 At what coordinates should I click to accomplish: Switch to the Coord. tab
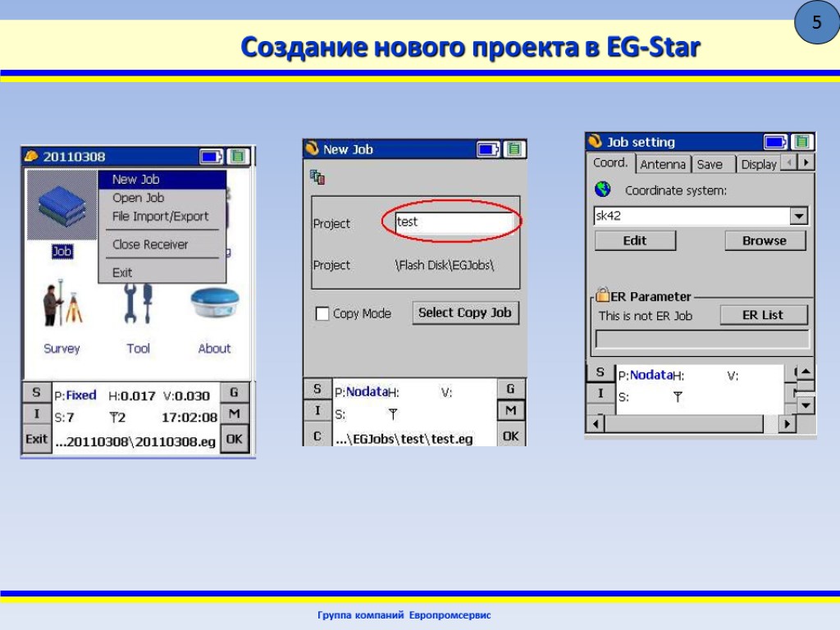610,163
